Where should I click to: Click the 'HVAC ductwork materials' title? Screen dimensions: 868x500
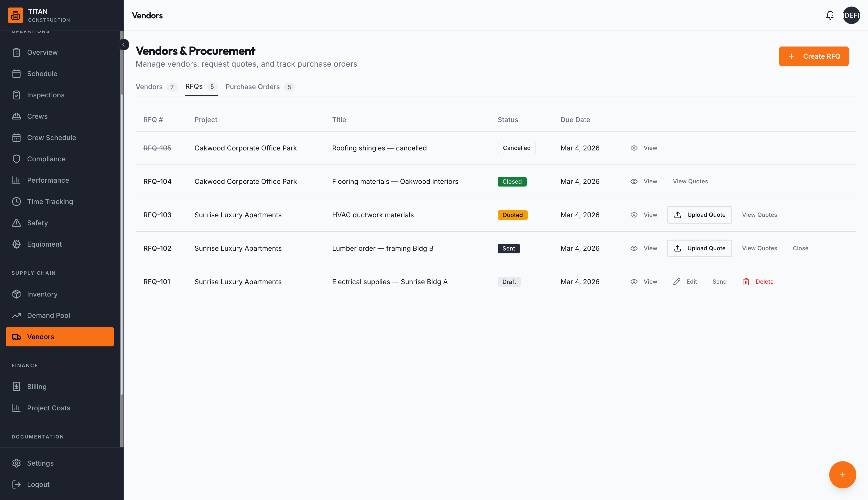coord(373,215)
